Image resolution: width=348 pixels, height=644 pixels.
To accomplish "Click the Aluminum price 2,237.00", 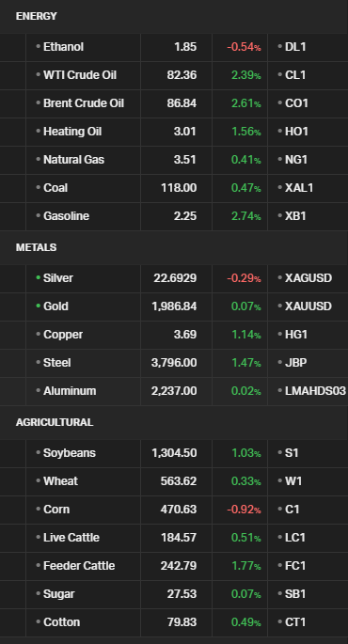I will coord(174,391).
